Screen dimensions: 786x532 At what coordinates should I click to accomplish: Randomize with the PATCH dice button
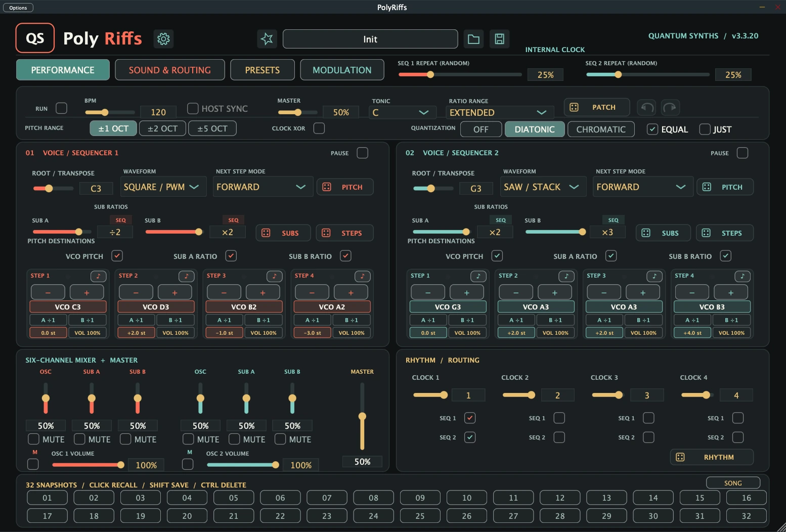pyautogui.click(x=597, y=107)
